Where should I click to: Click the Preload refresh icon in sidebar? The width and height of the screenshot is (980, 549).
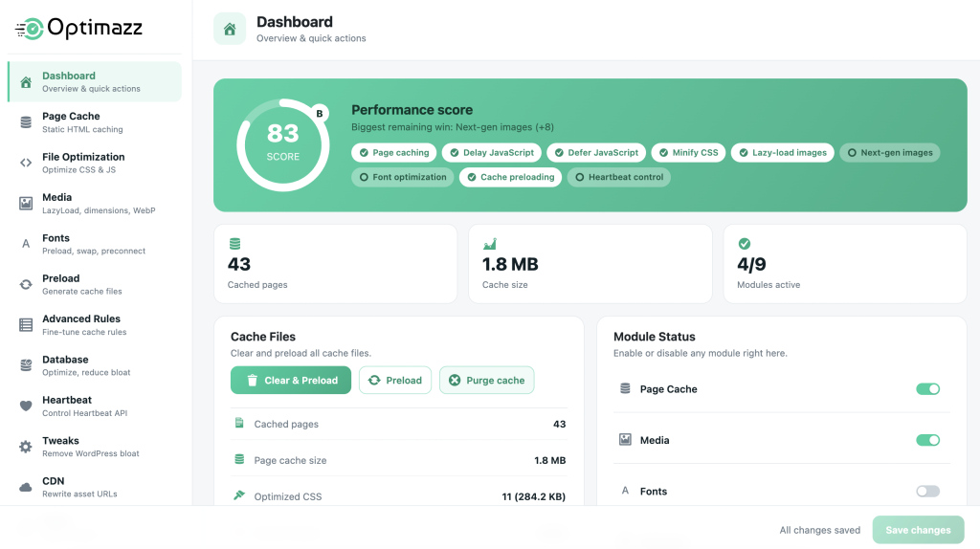click(x=26, y=284)
